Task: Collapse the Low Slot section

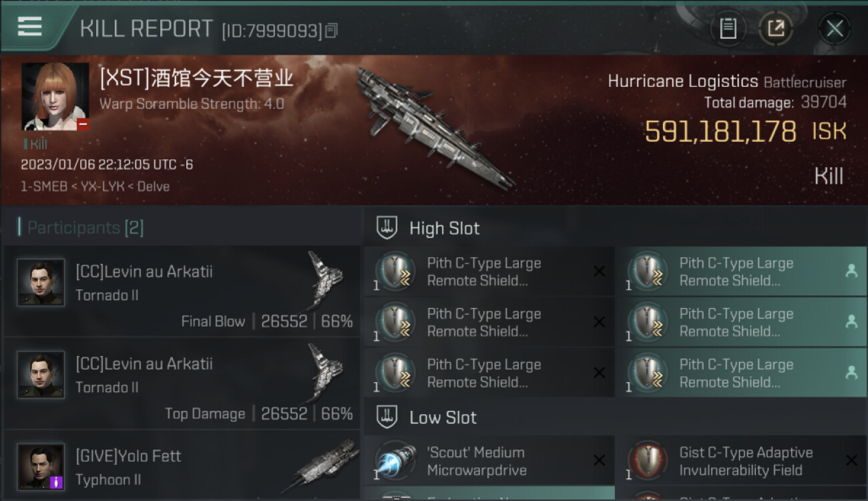Action: pyautogui.click(x=427, y=417)
